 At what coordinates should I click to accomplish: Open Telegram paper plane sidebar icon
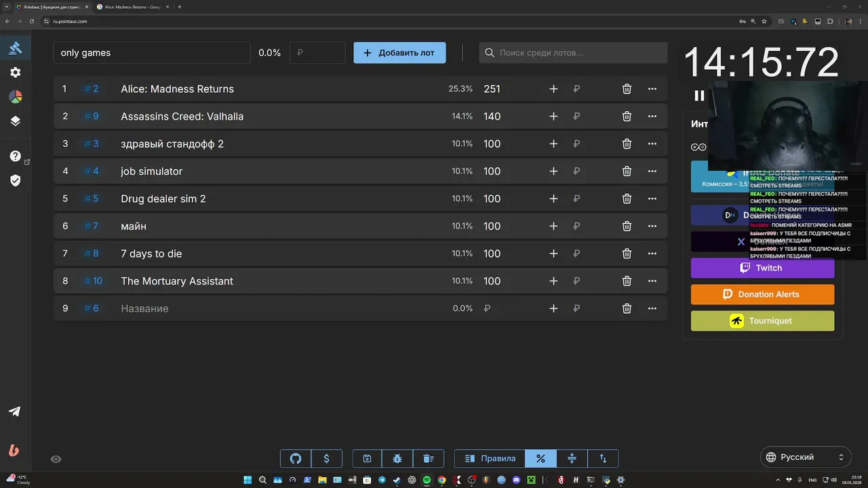click(14, 411)
